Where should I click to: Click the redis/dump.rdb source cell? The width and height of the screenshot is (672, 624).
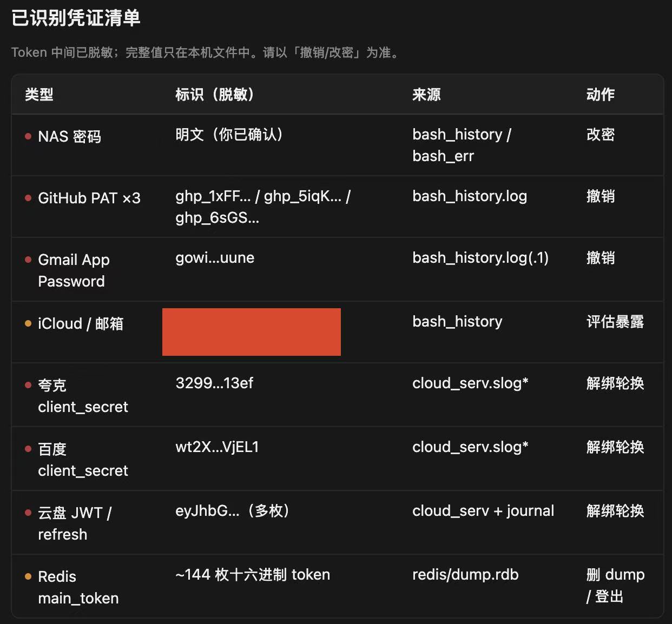point(465,574)
